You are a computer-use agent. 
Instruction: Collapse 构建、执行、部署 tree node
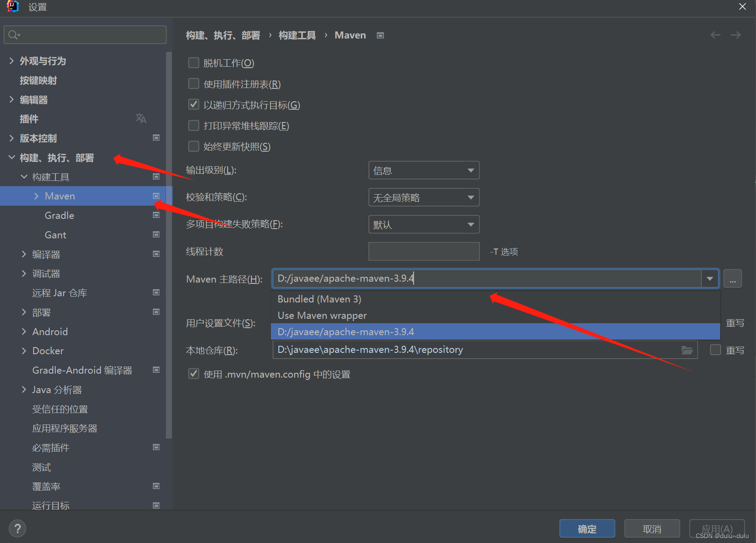(x=11, y=157)
